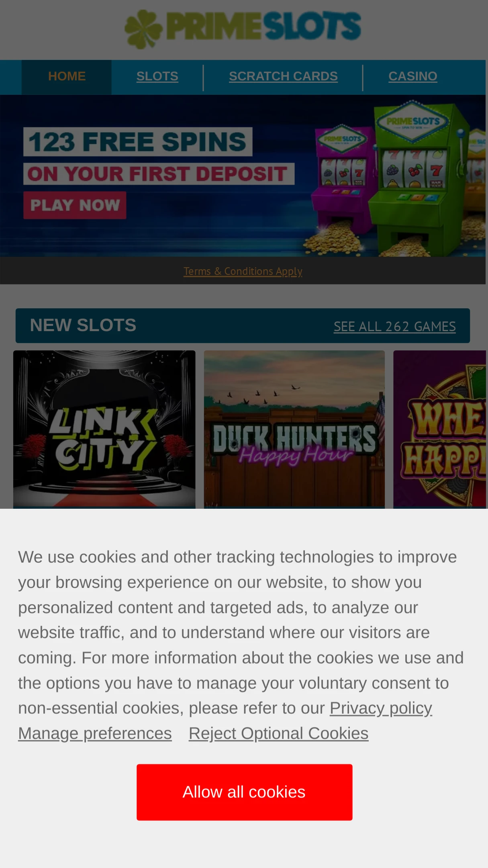Open the Privacy policy link

click(x=381, y=708)
